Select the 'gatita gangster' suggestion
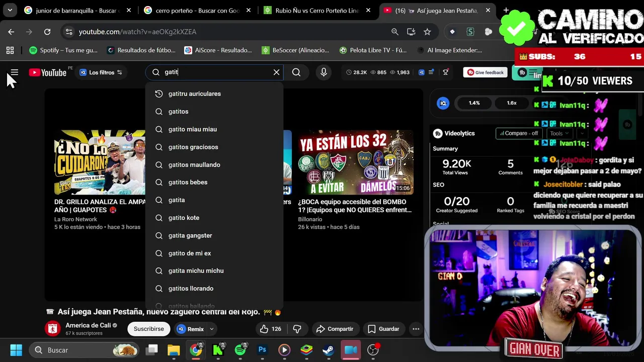The height and width of the screenshot is (362, 644). [214, 235]
